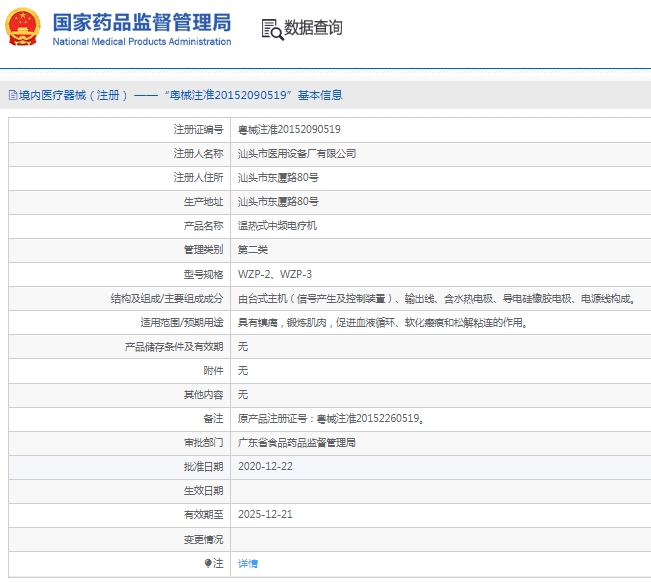Image resolution: width=651 pixels, height=583 pixels.
Task: Click the 生产地址 address value
Action: click(x=278, y=202)
